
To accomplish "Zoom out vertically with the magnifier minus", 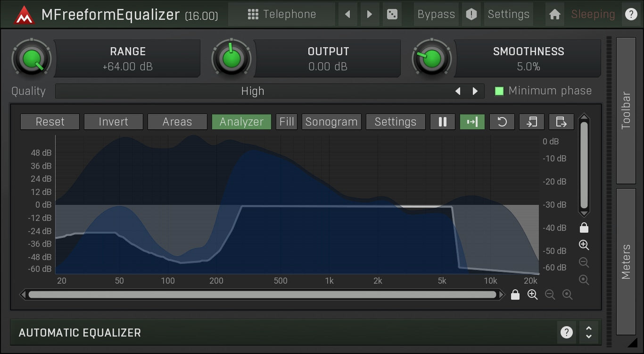I will point(584,262).
